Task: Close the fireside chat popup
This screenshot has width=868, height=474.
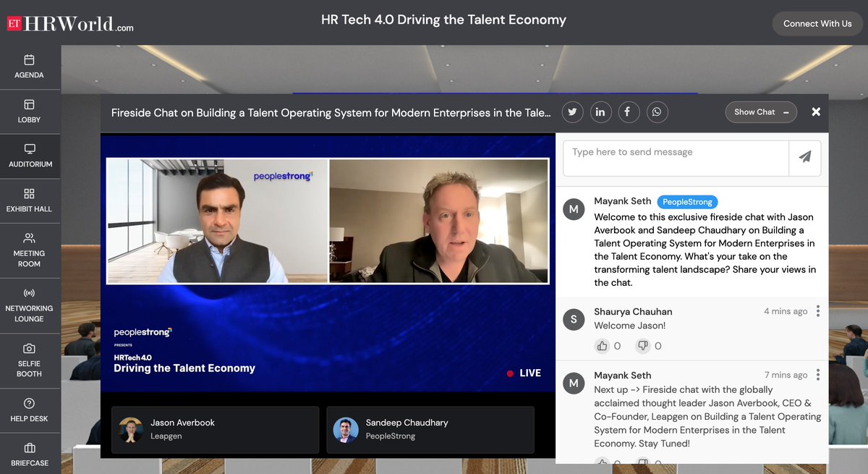Action: (816, 112)
